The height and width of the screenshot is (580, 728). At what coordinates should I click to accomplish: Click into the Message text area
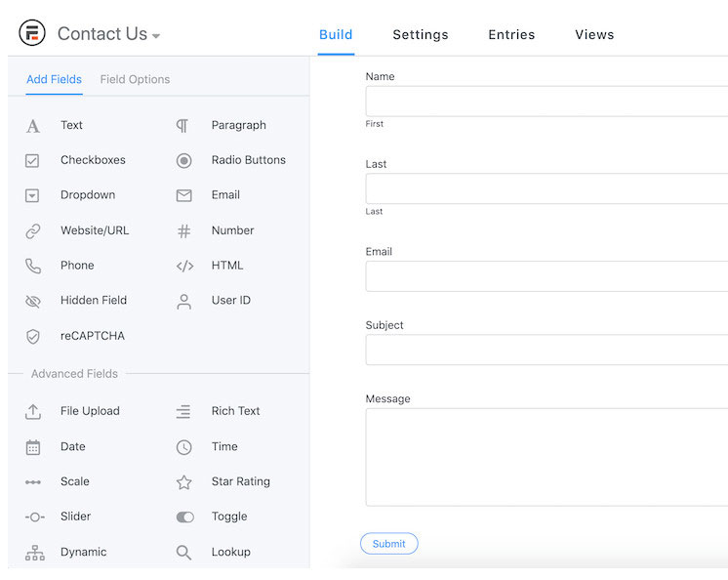point(546,456)
